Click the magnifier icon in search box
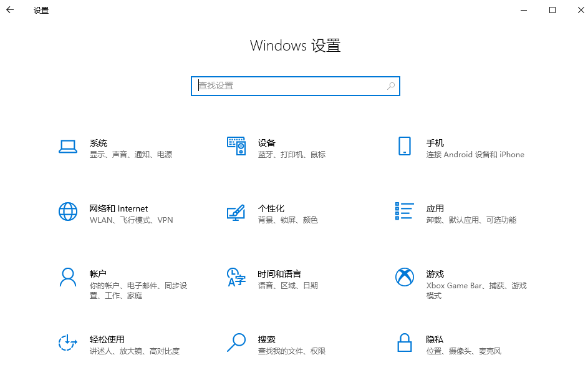 [390, 85]
